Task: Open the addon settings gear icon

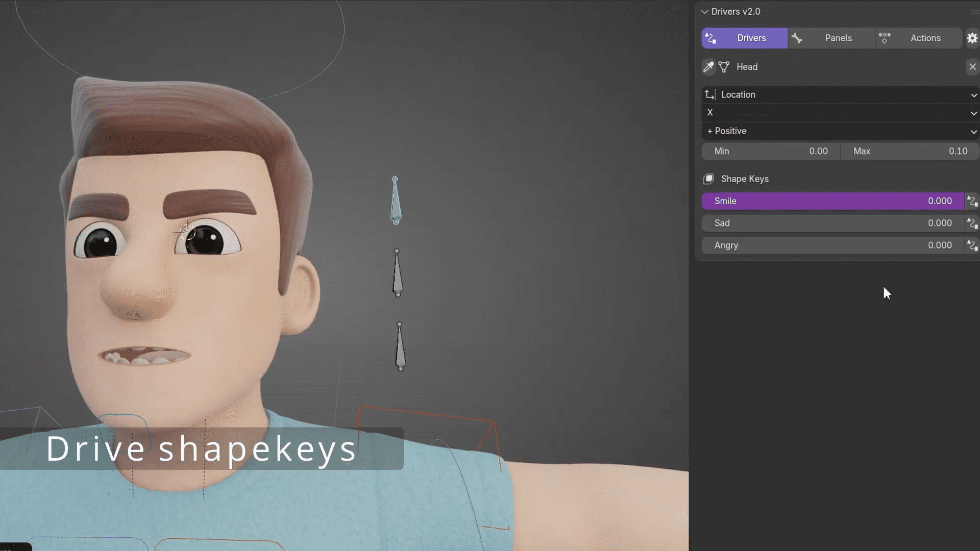Action: pyautogui.click(x=972, y=38)
